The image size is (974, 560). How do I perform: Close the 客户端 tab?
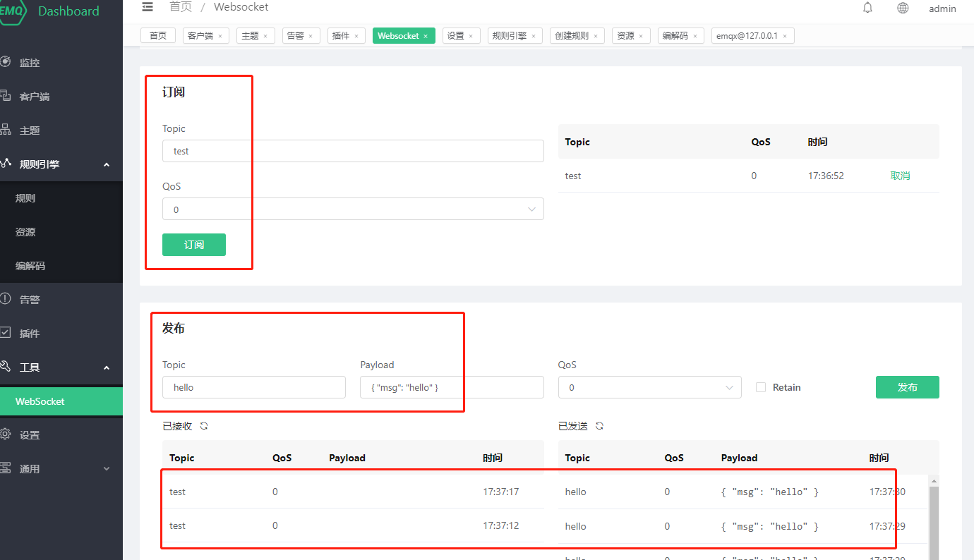pyautogui.click(x=220, y=36)
